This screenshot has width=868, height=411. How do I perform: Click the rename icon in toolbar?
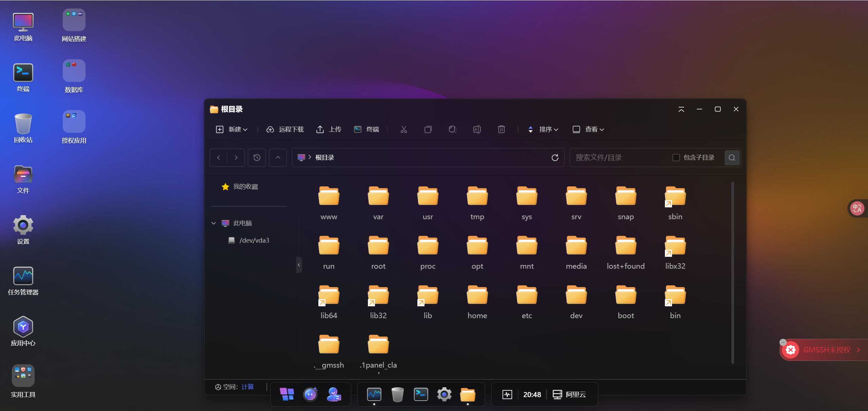[477, 129]
